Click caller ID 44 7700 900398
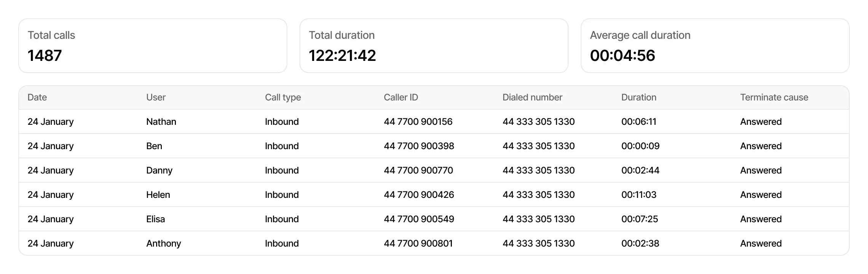 419,146
